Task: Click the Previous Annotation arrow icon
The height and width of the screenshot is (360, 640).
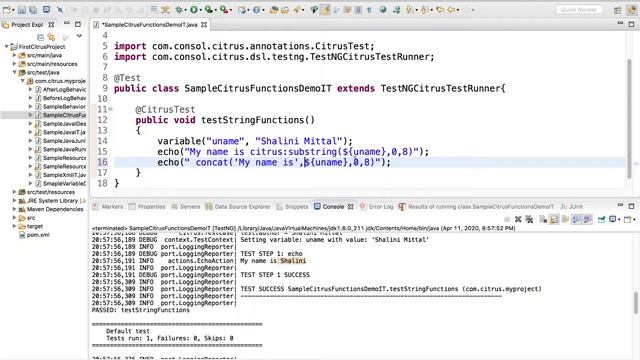Action: (424, 9)
